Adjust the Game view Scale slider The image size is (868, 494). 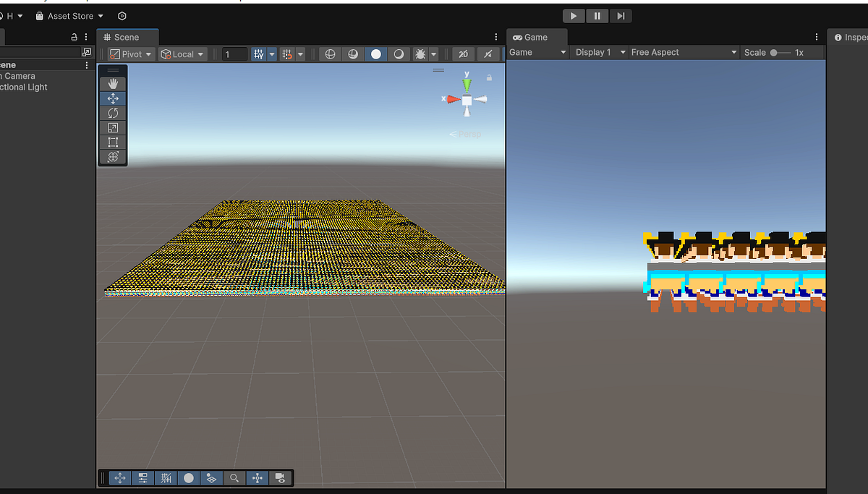tap(774, 52)
